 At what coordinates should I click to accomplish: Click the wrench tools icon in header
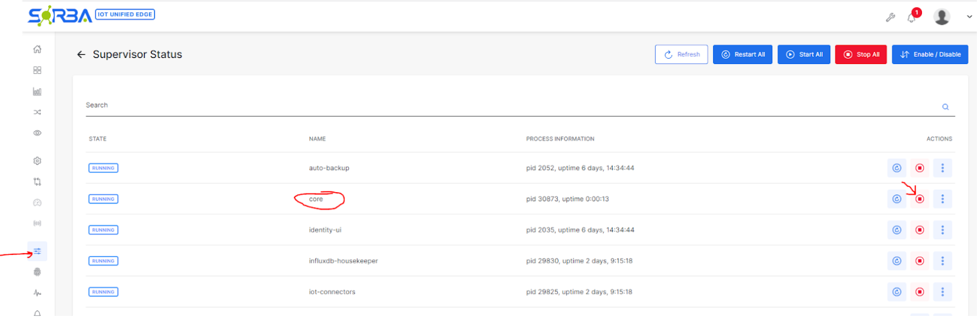coord(890,18)
